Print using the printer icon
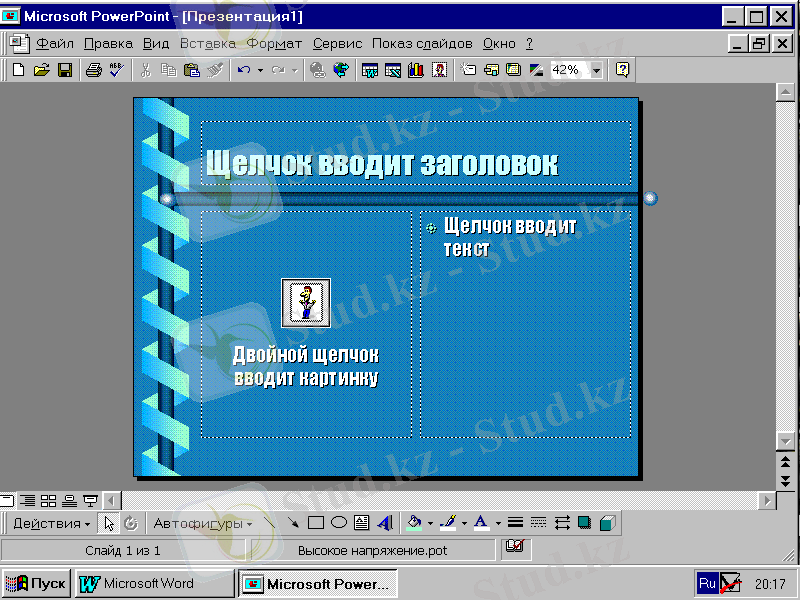 click(x=93, y=70)
